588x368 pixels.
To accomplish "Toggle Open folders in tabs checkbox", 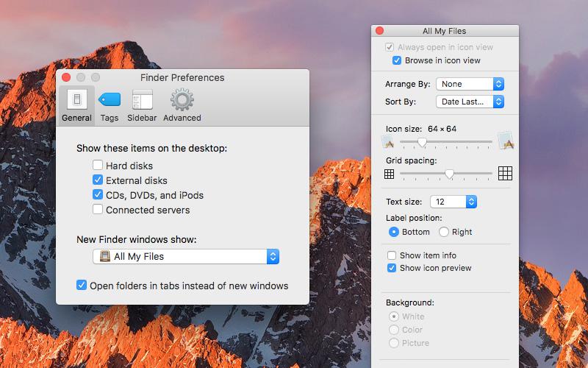I will [x=82, y=285].
